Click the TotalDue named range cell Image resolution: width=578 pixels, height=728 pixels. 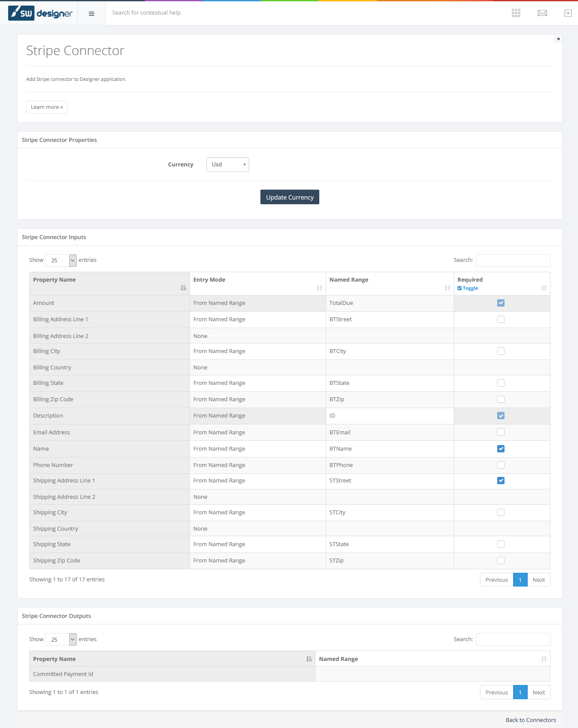click(390, 303)
